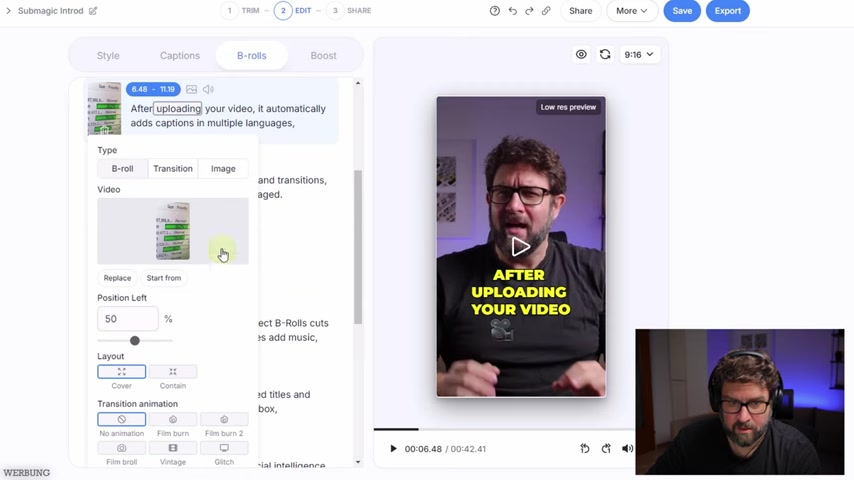Go to step 2 Edit
854x480 pixels.
pos(293,11)
